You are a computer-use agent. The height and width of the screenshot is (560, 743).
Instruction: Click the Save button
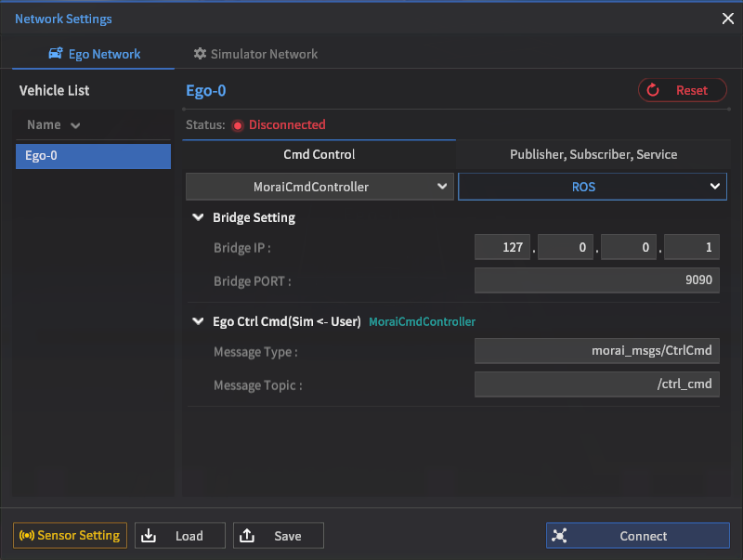point(278,536)
